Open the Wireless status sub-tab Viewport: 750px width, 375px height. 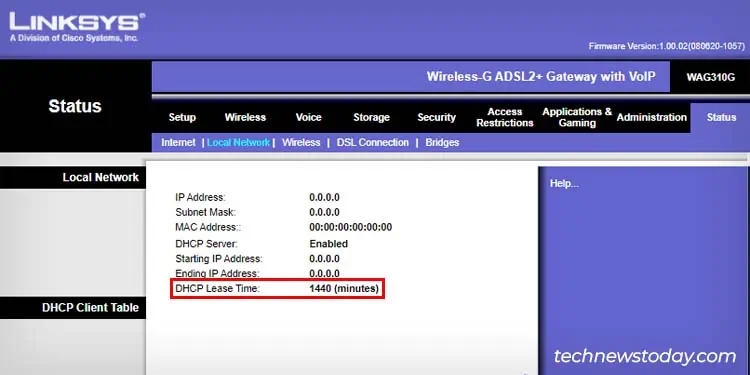[301, 143]
